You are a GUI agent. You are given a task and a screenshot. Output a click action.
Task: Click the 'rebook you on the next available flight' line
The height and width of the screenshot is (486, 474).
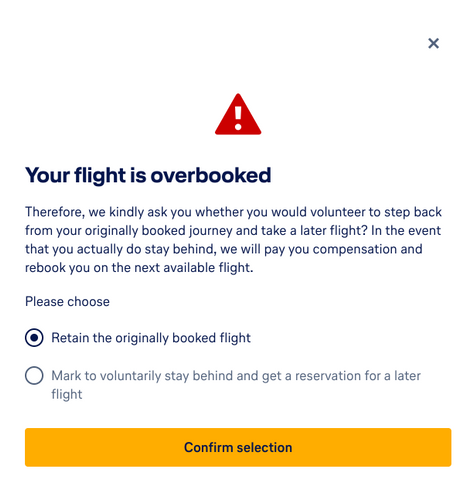coord(139,268)
